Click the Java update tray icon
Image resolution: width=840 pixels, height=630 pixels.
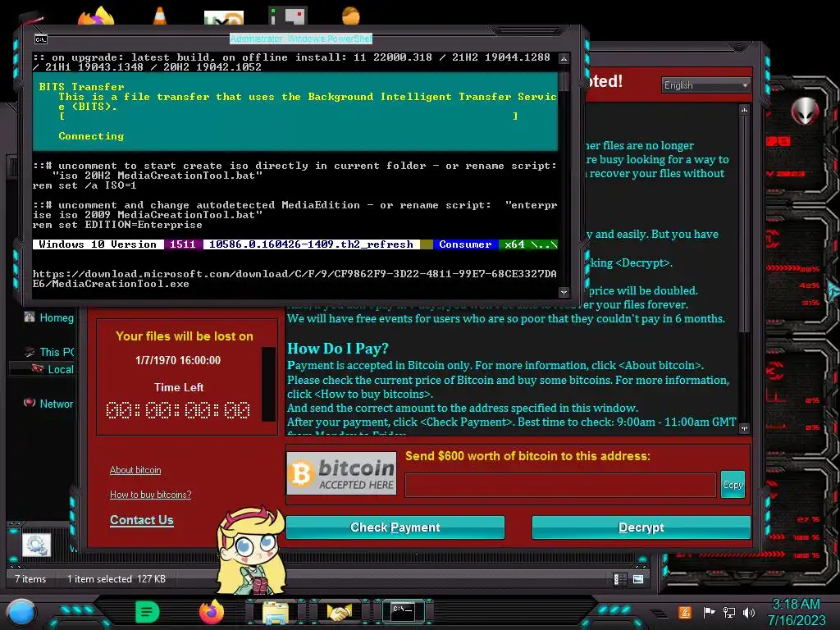(685, 612)
